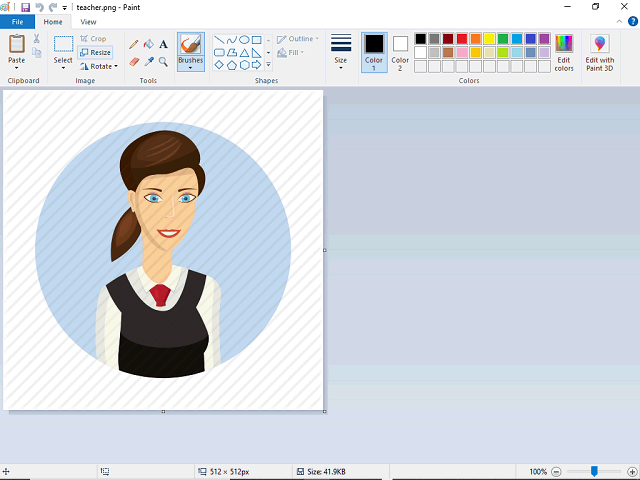Select the Color picker eyedropper tool
The image size is (640, 480).
click(x=149, y=62)
